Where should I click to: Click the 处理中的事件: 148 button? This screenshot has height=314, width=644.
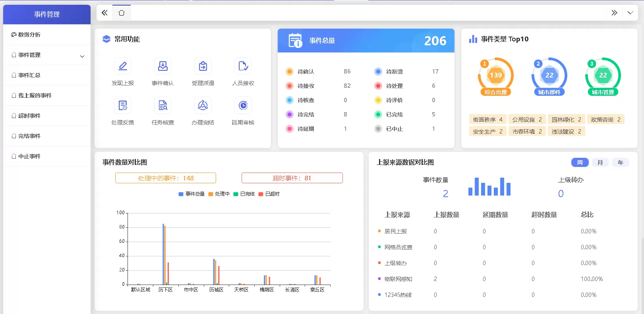point(166,178)
